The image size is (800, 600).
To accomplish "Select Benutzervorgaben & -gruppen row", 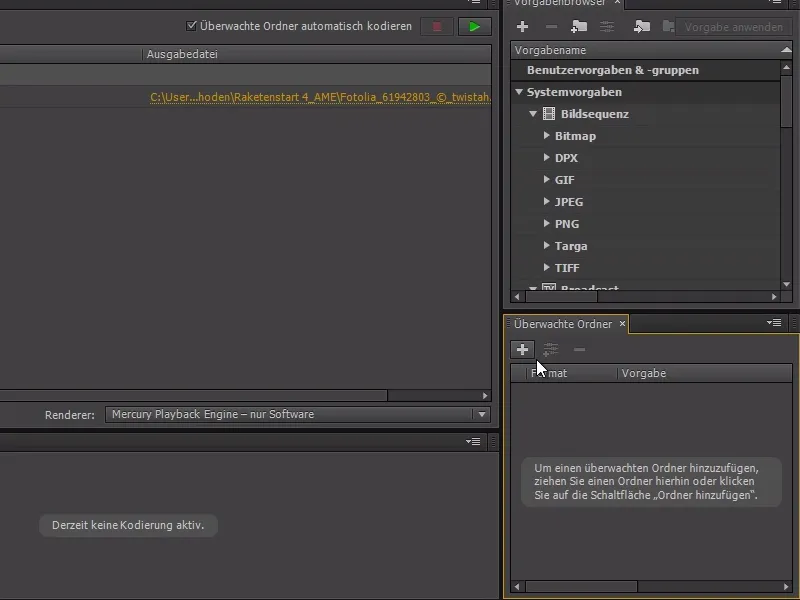I will point(645,70).
